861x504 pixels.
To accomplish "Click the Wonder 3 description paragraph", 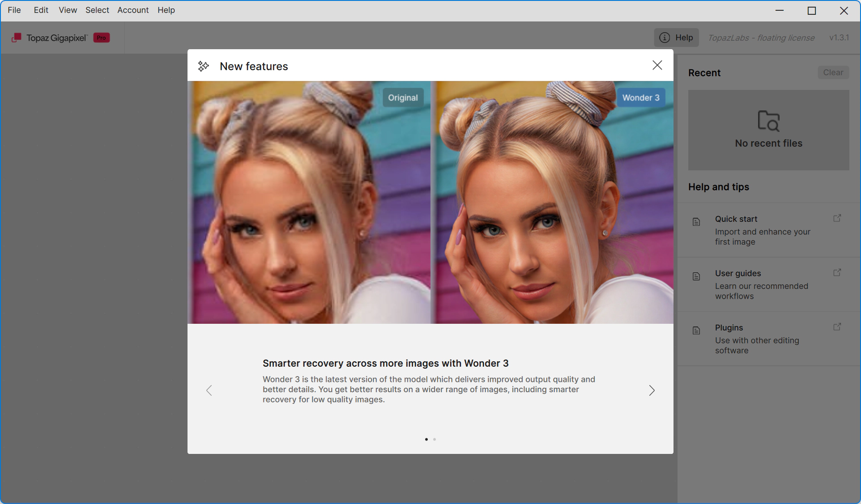I will coord(429,390).
